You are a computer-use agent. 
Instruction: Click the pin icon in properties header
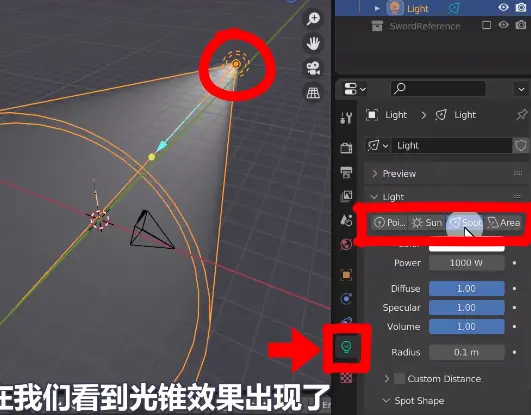521,115
